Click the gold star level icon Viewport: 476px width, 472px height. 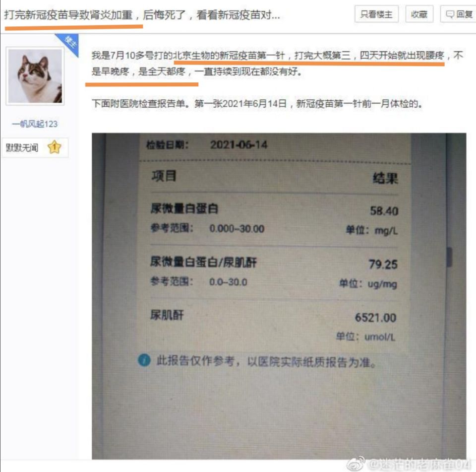[55, 147]
